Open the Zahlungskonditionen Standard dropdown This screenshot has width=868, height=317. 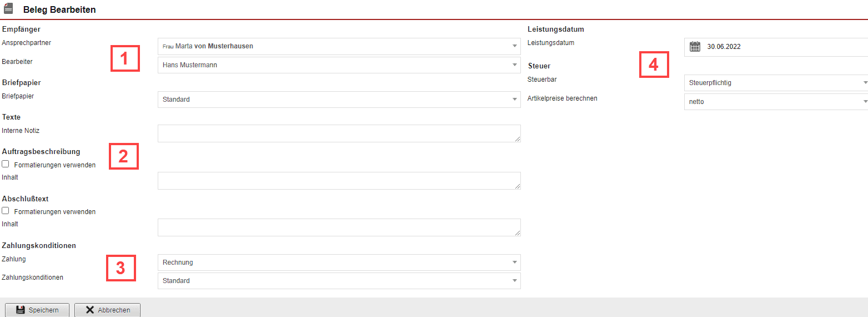[339, 281]
